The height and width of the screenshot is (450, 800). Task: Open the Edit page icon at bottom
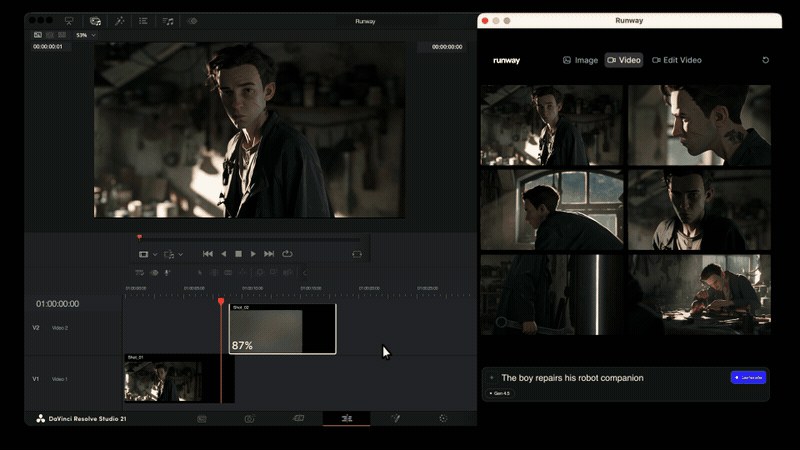[346, 418]
